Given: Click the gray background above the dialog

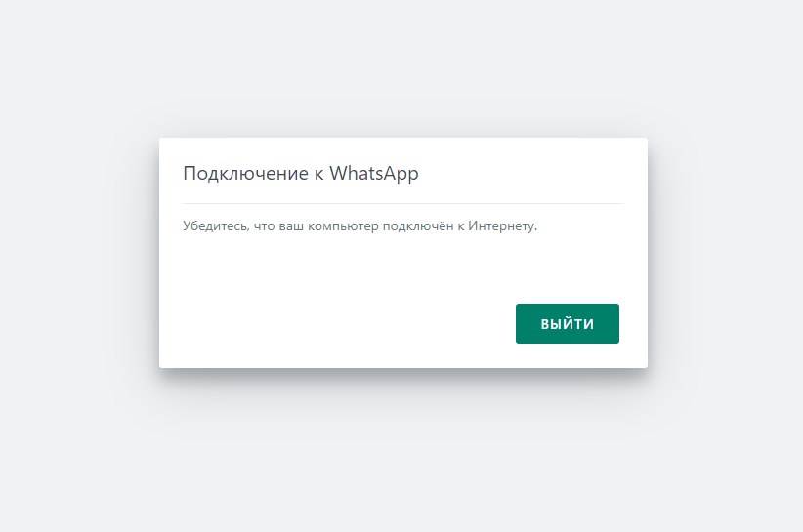Looking at the screenshot, I should [403, 66].
